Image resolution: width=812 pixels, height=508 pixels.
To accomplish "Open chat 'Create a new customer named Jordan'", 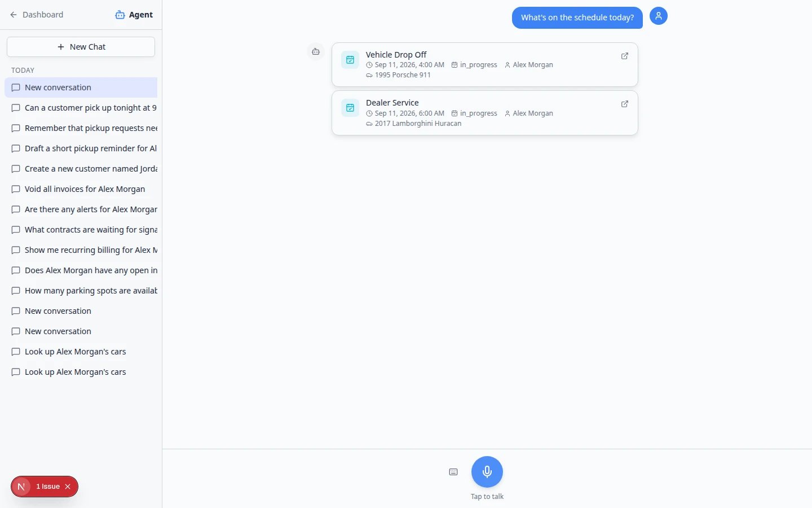I will pos(81,169).
